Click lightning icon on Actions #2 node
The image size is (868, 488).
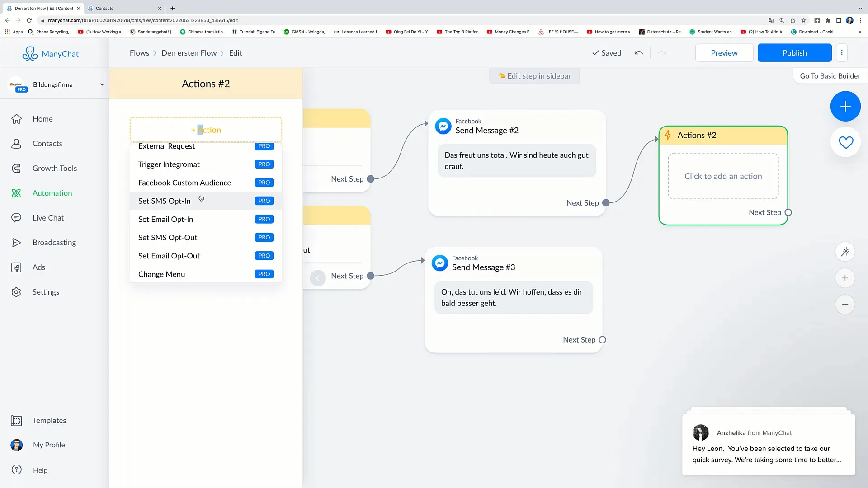(668, 135)
